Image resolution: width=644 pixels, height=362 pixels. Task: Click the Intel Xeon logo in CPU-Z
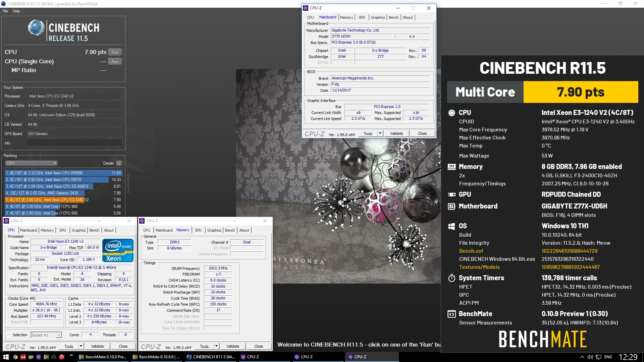click(x=118, y=250)
